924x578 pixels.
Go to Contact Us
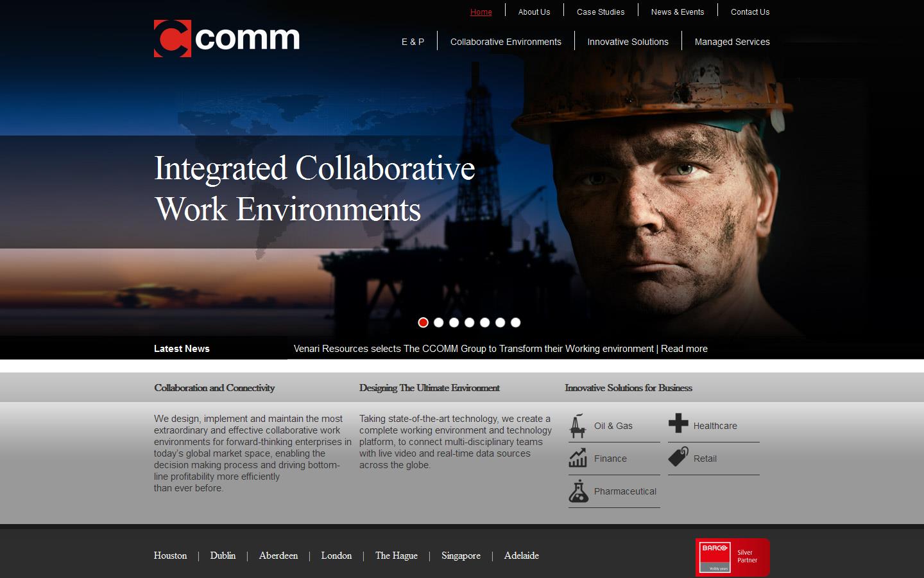click(749, 12)
